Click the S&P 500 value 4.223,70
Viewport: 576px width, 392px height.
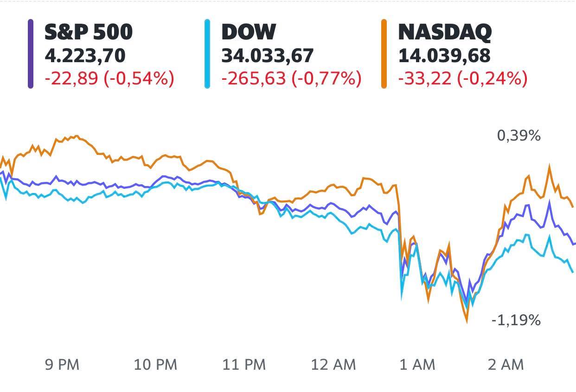(x=85, y=56)
